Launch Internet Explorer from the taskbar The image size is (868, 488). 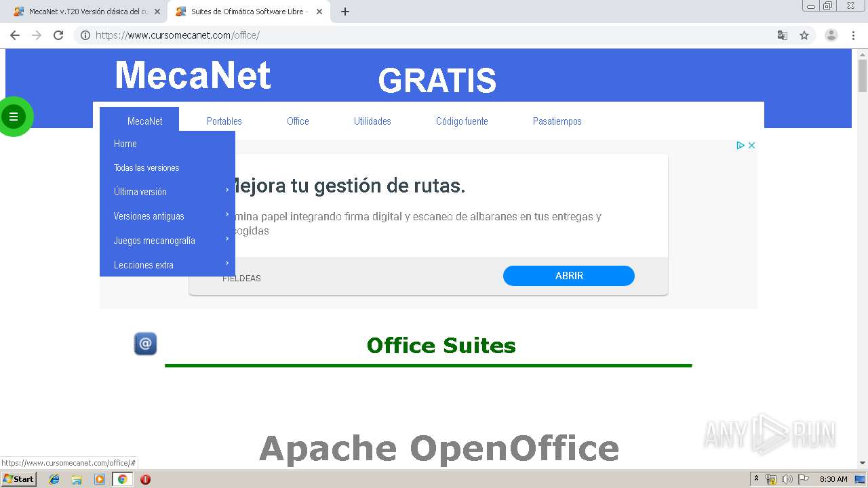pos(54,479)
